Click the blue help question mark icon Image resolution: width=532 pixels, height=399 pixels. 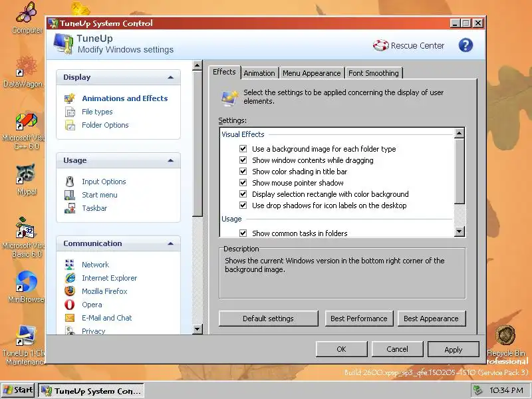tap(465, 45)
